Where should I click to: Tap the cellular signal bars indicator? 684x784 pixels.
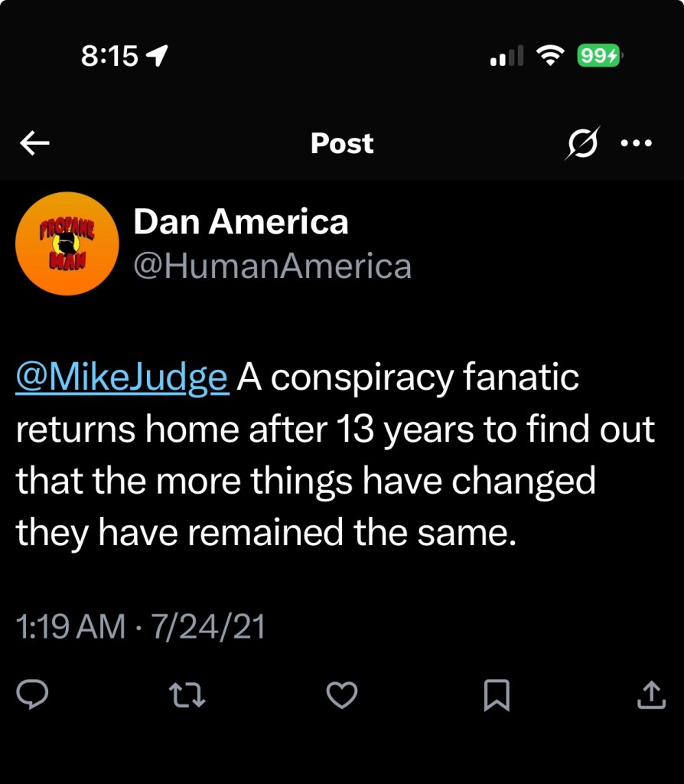pos(506,55)
